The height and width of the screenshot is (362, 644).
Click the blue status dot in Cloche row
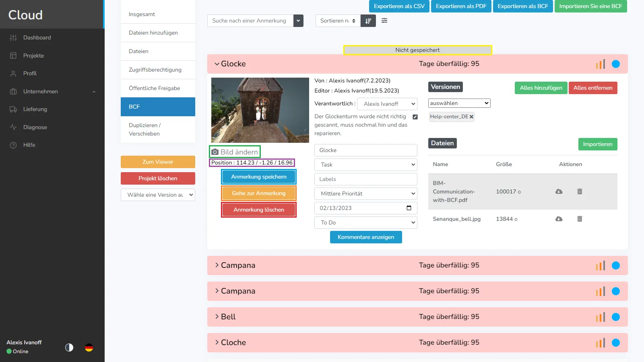pyautogui.click(x=616, y=343)
